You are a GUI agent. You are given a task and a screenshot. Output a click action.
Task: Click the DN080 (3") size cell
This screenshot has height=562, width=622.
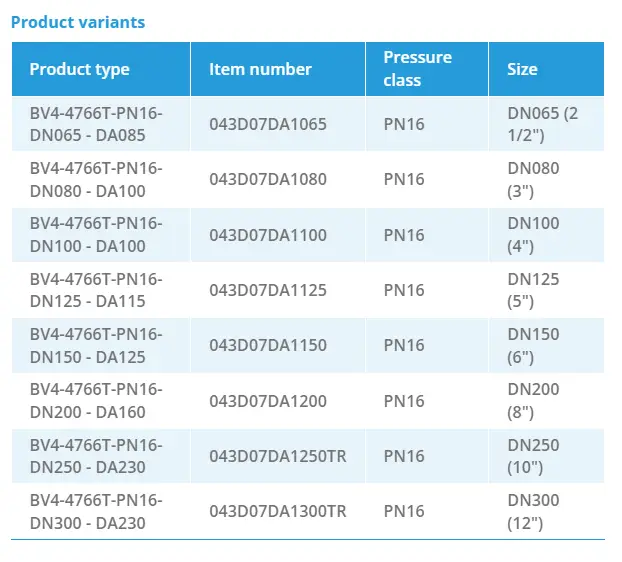click(534, 179)
